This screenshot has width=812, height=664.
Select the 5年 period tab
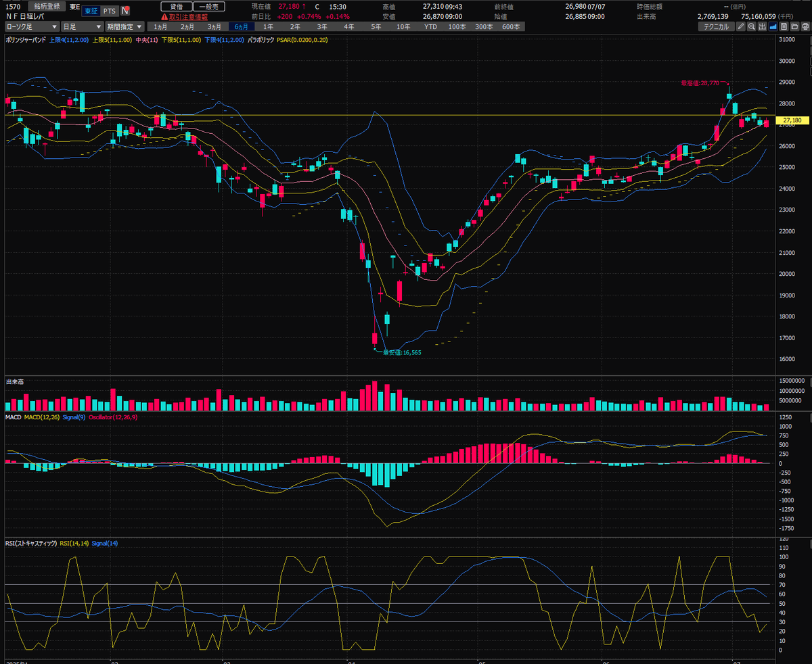coord(376,26)
